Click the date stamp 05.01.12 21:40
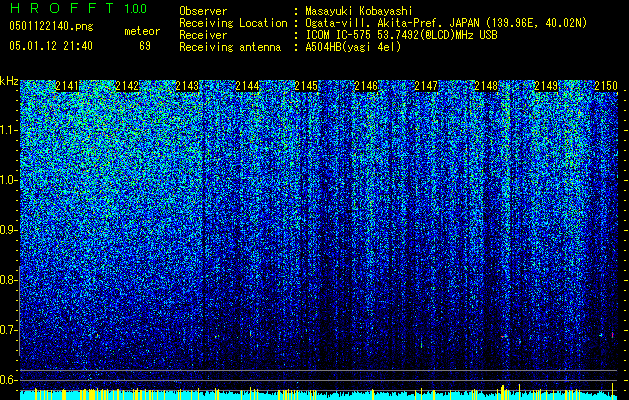Viewport: 629px width, 400px height. pos(51,46)
